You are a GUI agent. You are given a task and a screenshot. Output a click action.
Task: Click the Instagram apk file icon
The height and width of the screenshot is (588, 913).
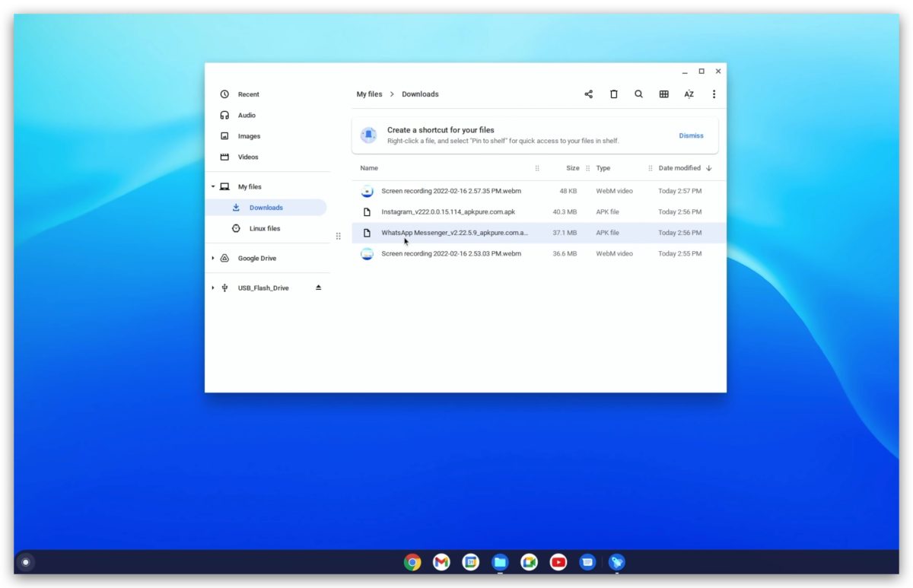(x=367, y=212)
